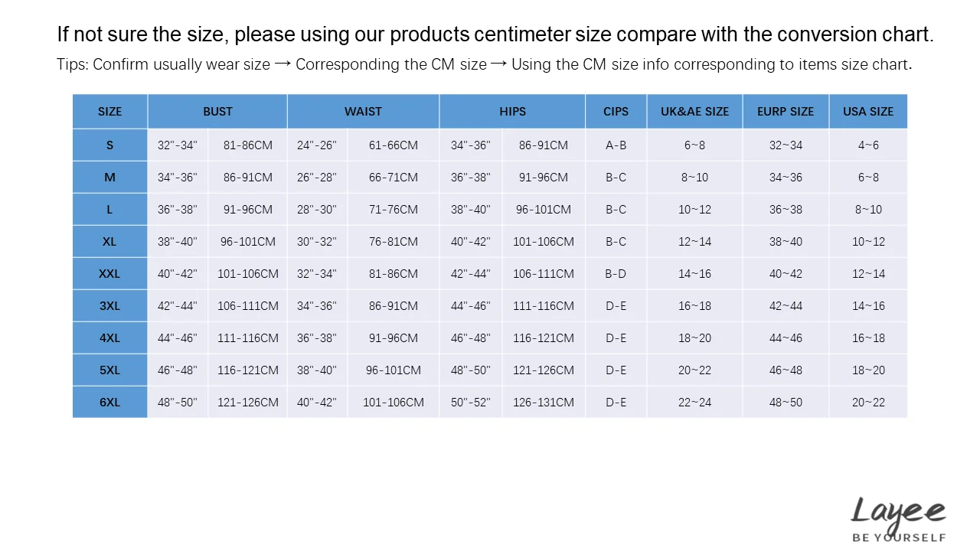Viewport: 980px width, 551px height.
Task: Click the 6XL size row label
Action: point(110,402)
